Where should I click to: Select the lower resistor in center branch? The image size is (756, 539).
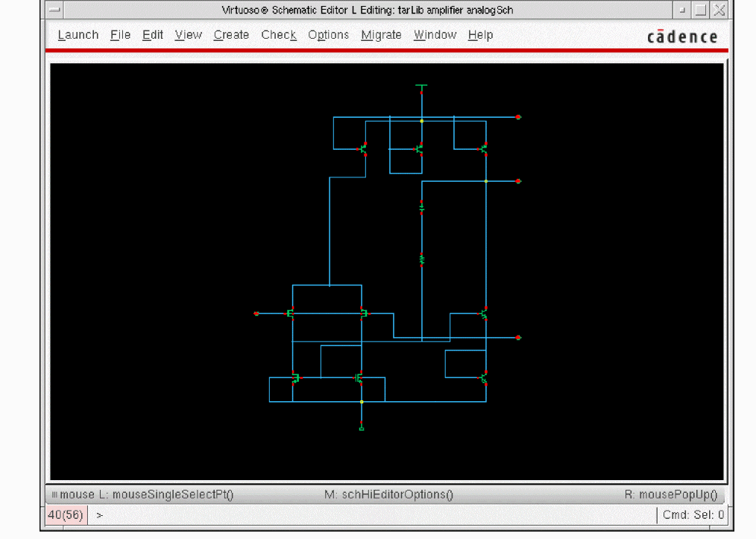421,259
